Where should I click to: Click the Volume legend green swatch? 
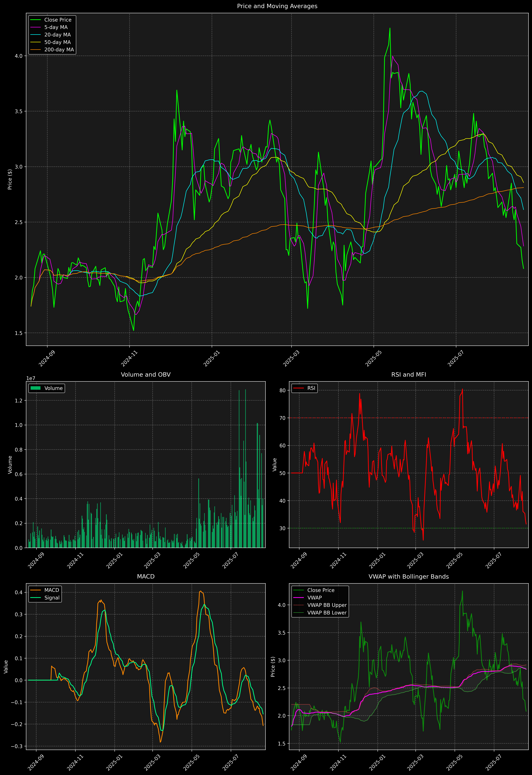(x=35, y=388)
